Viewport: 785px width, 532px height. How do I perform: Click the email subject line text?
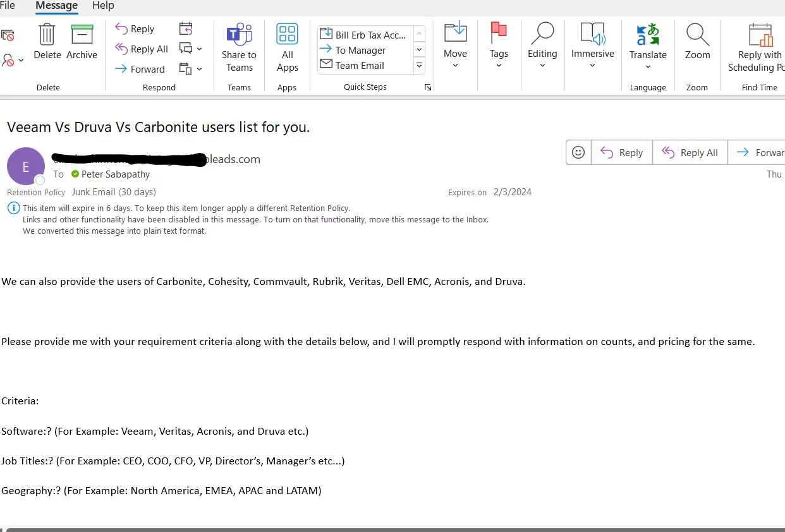coord(159,127)
